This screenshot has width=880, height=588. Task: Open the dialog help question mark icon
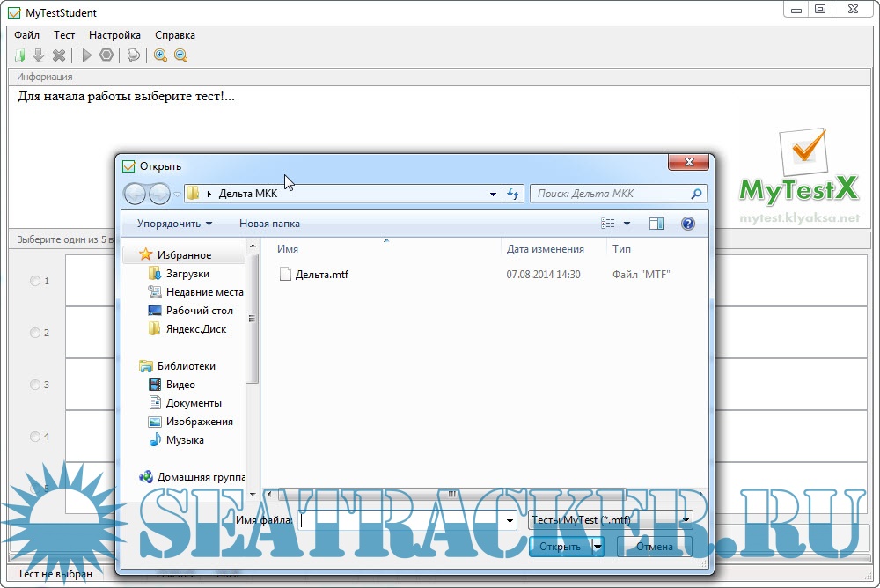tap(688, 224)
